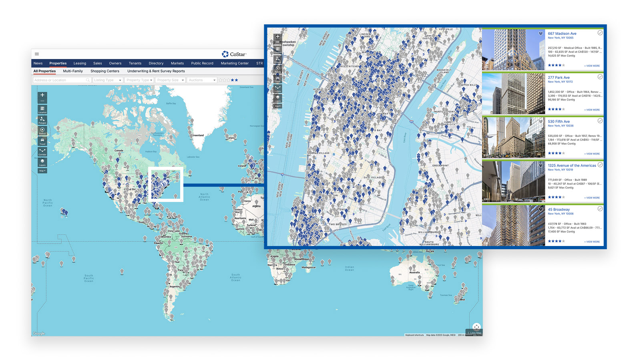Image resolution: width=635 pixels, height=364 pixels.
Task: Open the hamburger menu icon
Action: click(37, 54)
